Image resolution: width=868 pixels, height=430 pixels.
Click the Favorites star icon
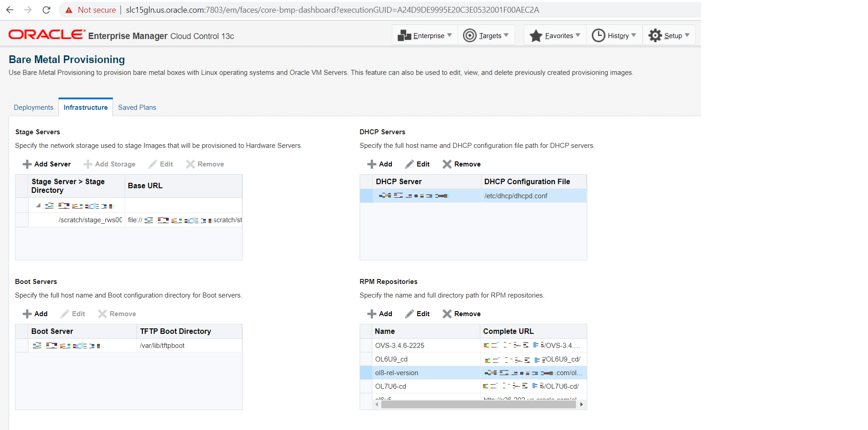pyautogui.click(x=536, y=35)
